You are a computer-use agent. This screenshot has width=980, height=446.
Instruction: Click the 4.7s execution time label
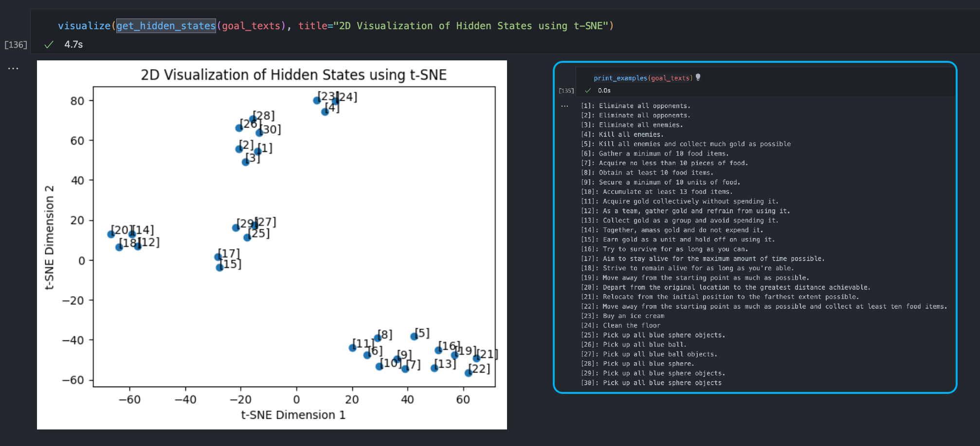coord(73,45)
